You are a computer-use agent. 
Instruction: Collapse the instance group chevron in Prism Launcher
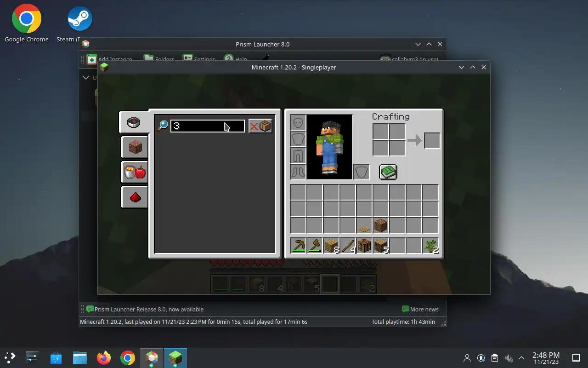tap(86, 77)
